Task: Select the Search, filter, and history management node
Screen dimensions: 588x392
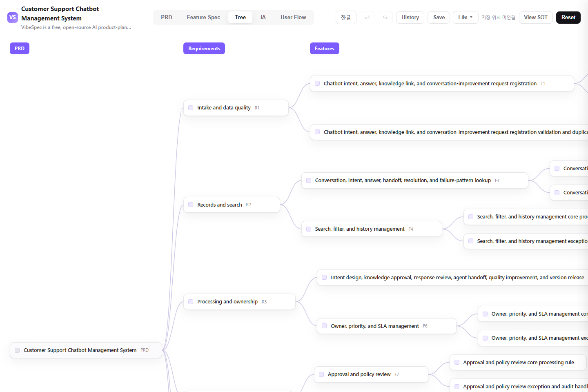Action: point(372,229)
